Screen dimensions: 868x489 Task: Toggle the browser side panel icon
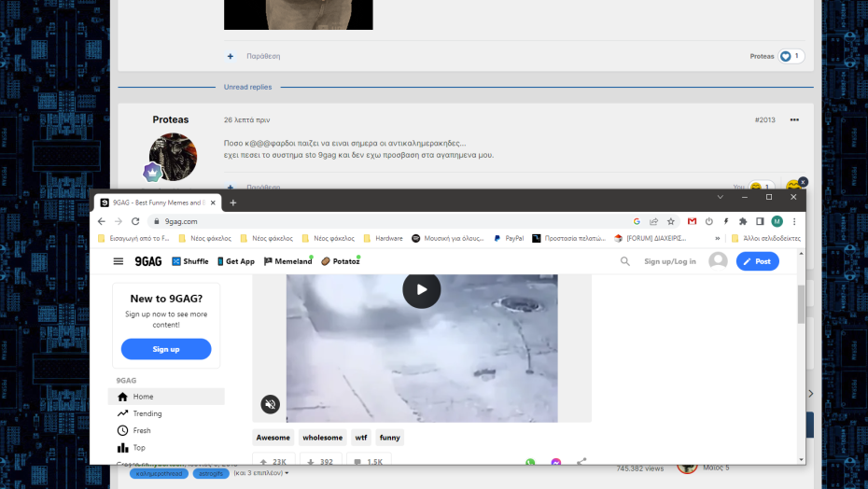coord(760,221)
